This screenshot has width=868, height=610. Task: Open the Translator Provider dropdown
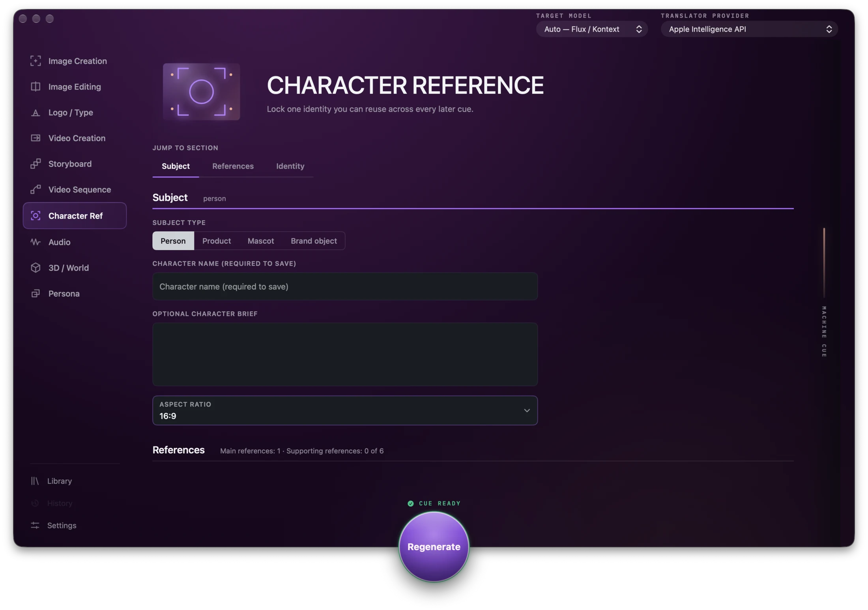tap(749, 29)
